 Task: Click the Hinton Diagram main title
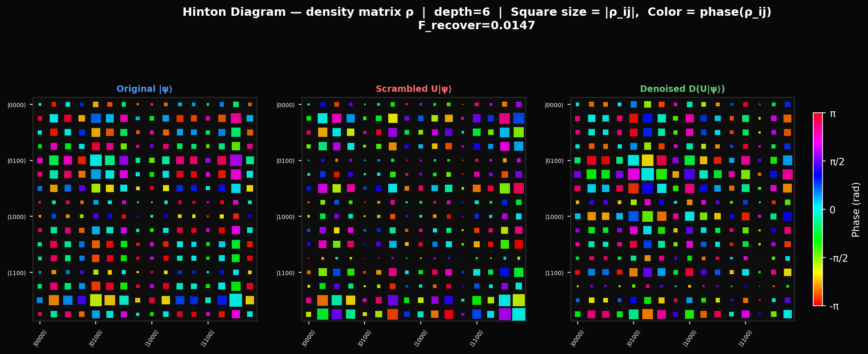476,13
